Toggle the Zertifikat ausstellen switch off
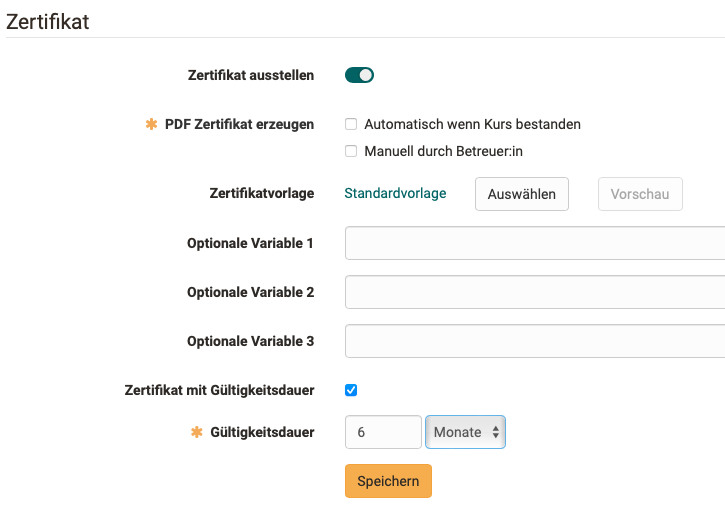725x519 pixels. pyautogui.click(x=359, y=75)
